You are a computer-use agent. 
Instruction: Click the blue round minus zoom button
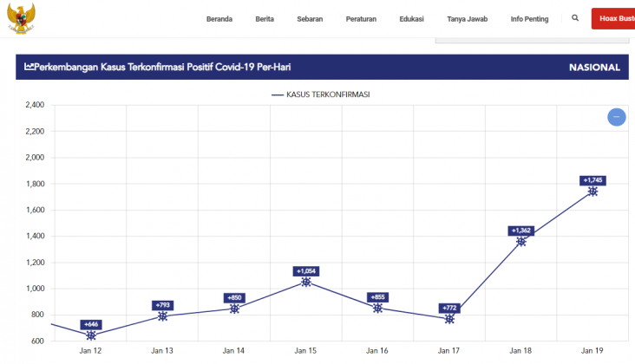(616, 117)
